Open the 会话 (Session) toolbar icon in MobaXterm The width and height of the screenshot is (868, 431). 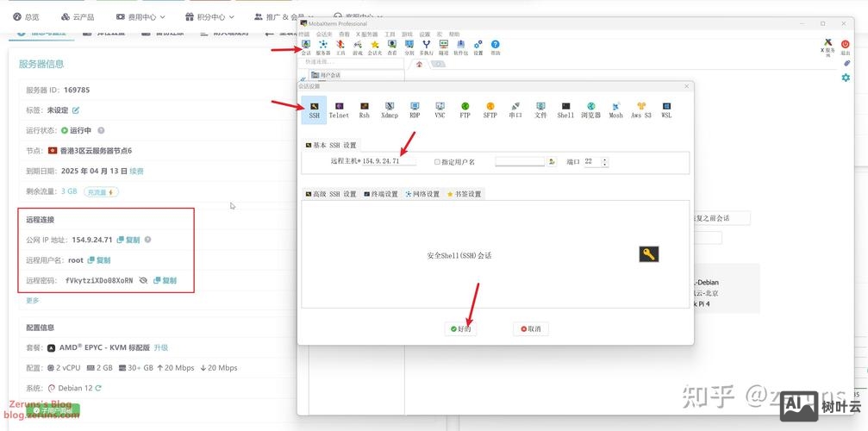(306, 47)
